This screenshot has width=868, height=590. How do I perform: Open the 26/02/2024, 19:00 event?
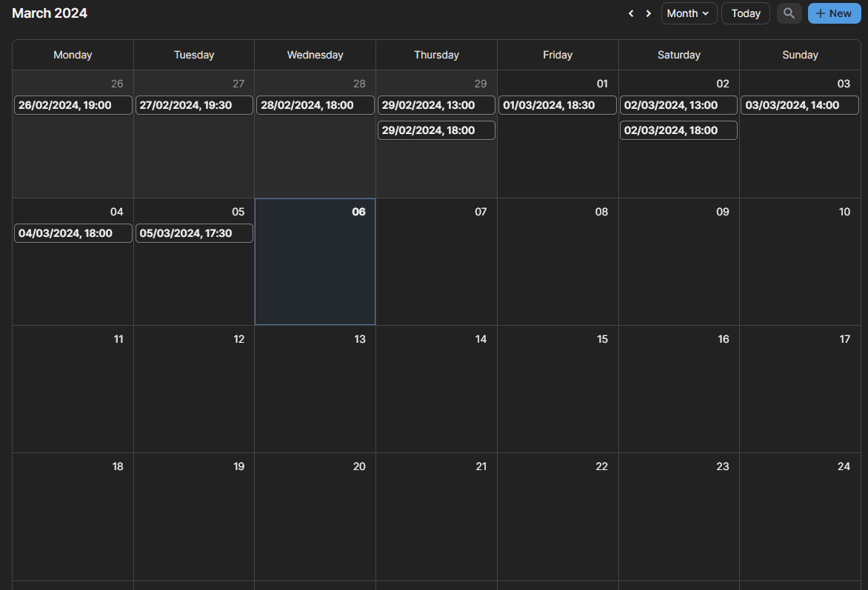[x=73, y=105]
